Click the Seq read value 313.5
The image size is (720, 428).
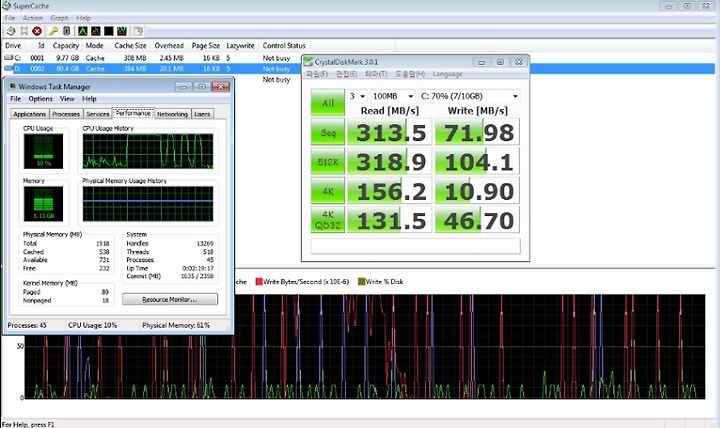(x=389, y=132)
